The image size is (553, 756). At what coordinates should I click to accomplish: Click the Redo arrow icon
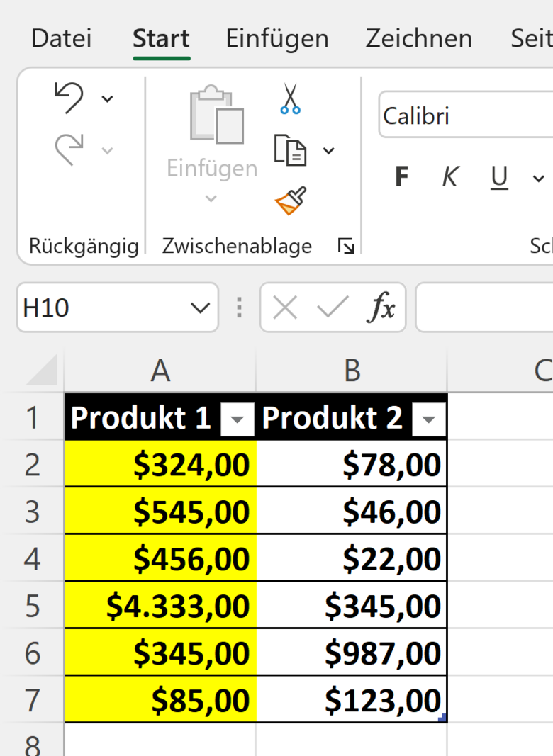(x=69, y=149)
